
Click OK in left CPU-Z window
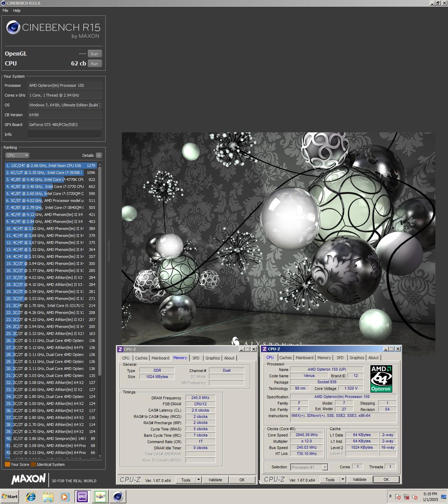pos(242,480)
